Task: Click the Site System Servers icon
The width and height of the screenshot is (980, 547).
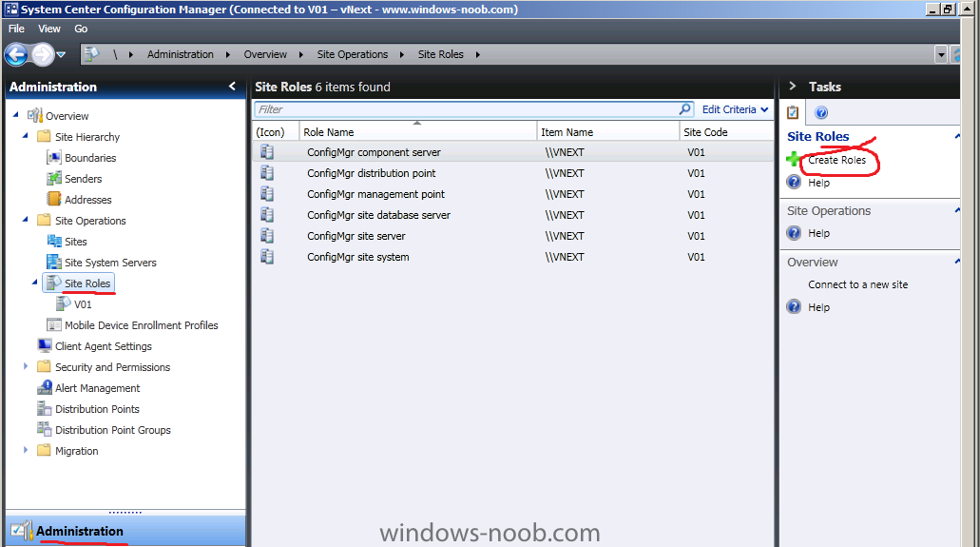Action: pyautogui.click(x=54, y=263)
